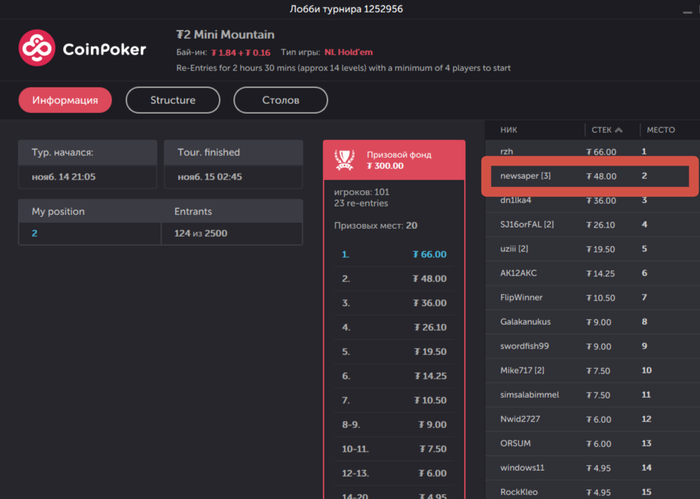Screen dimensions: 700x499
Task: Click the ₮2 Mini Mountain tournament title
Action: pyautogui.click(x=225, y=35)
